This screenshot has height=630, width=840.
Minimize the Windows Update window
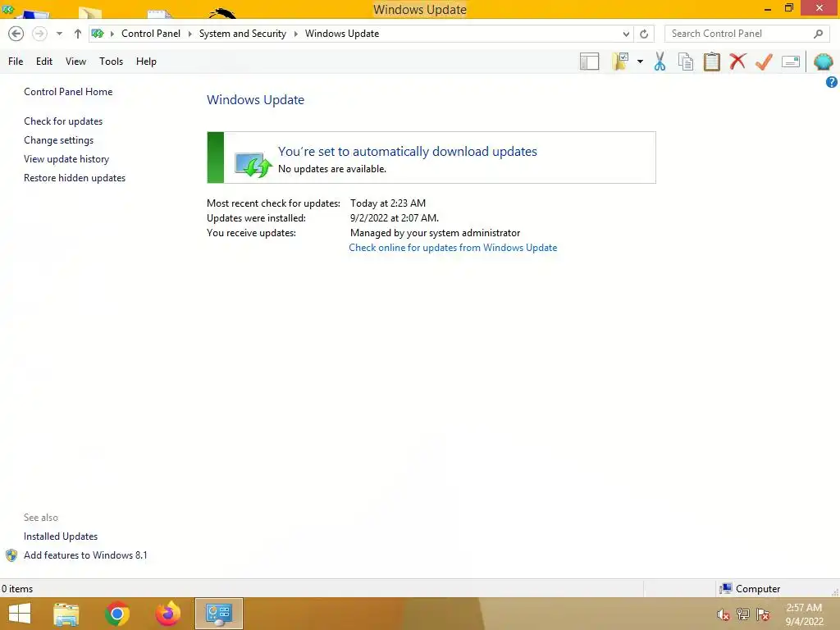tap(768, 8)
